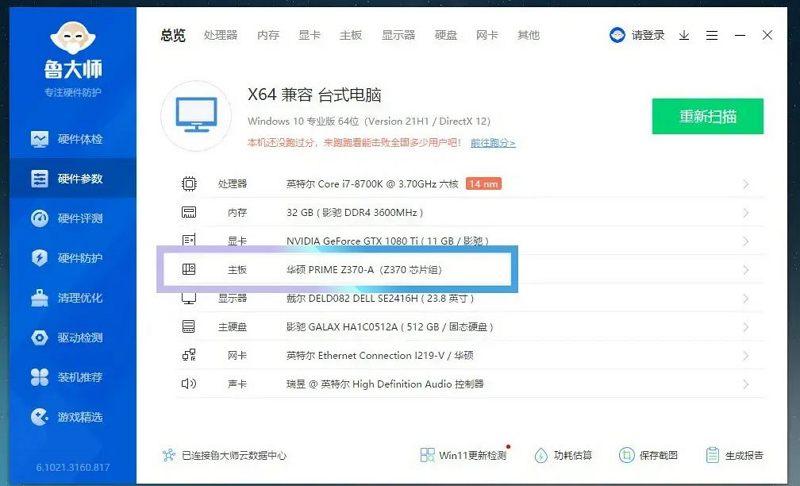This screenshot has height=486, width=800.
Task: Expand the 主硬盘 row chevron
Action: (x=746, y=327)
